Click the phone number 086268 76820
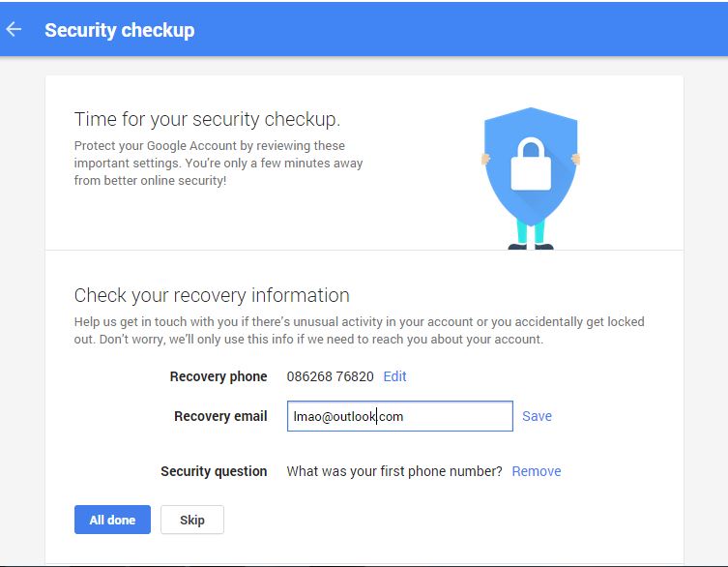 pyautogui.click(x=330, y=376)
